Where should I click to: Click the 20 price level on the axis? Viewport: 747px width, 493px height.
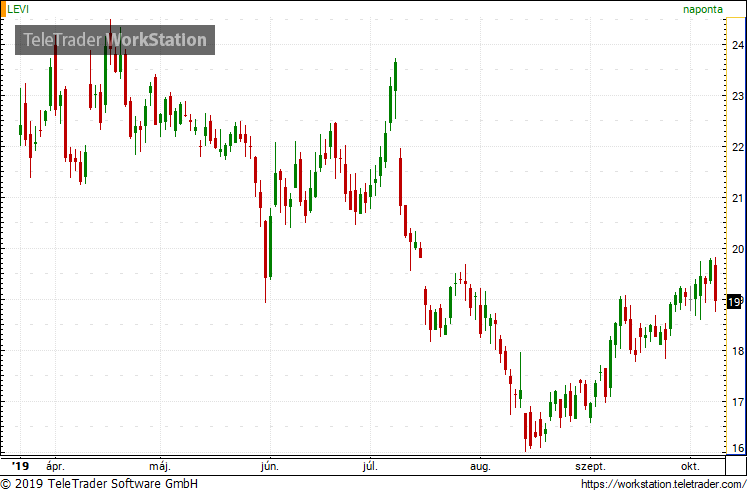click(738, 249)
